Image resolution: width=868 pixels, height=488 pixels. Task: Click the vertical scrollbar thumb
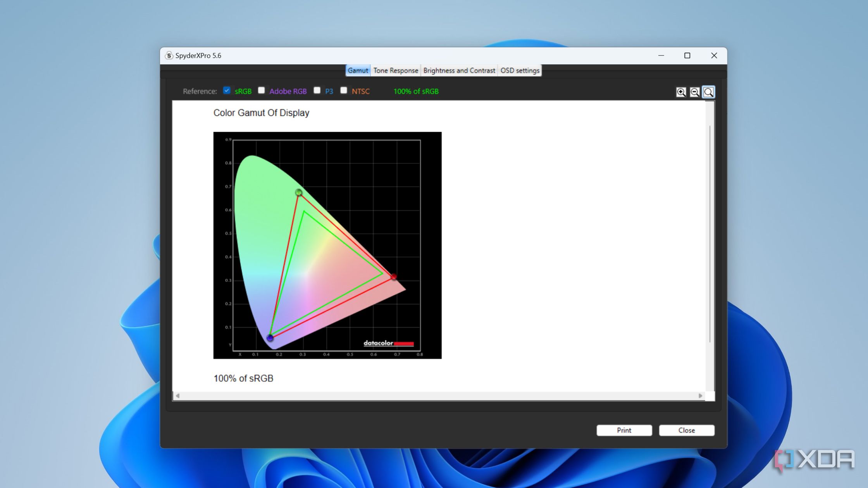[x=710, y=234]
